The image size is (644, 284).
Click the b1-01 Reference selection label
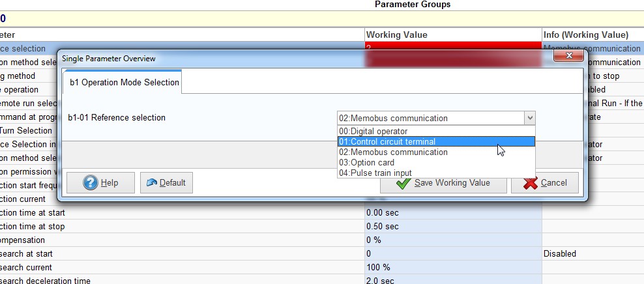pos(117,118)
